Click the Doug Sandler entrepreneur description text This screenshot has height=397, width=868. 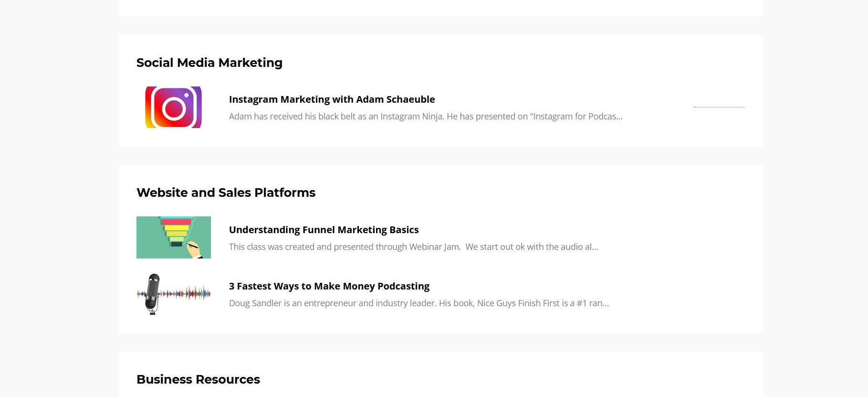coord(418,303)
